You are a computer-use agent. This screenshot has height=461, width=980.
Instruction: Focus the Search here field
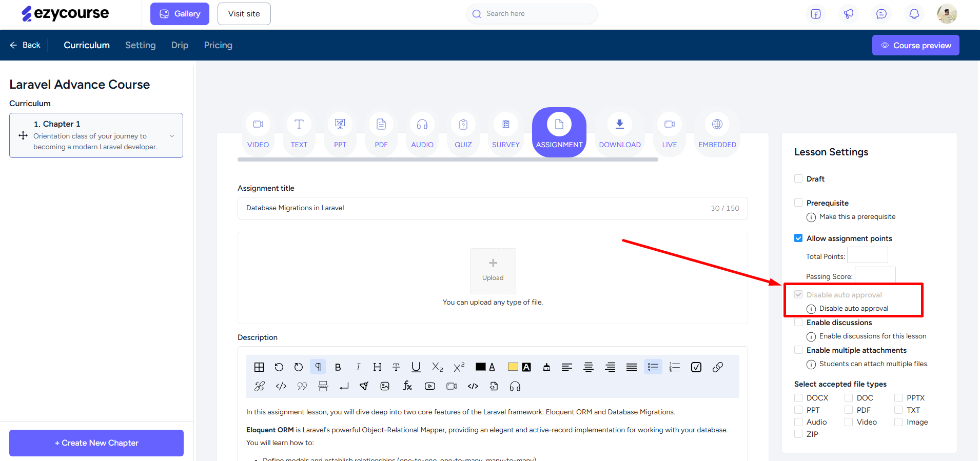tap(532, 14)
